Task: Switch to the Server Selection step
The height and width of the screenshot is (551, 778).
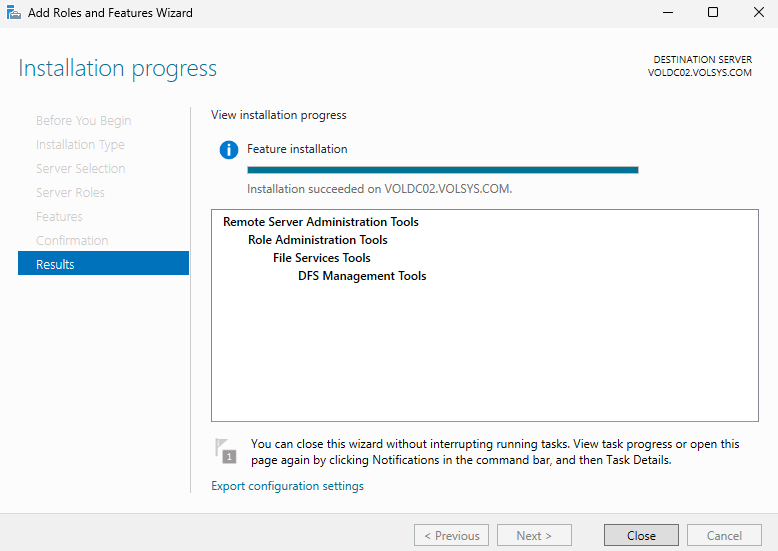Action: pyautogui.click(x=80, y=169)
